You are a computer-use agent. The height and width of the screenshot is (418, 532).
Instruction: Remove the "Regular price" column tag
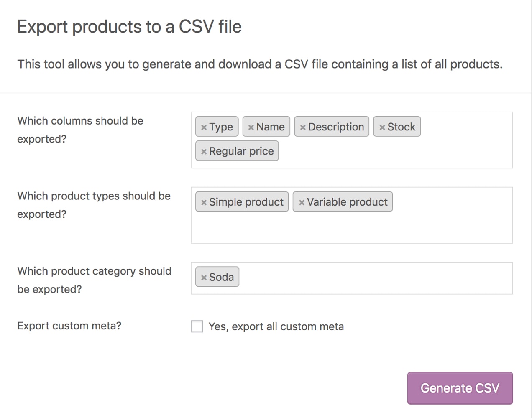pyautogui.click(x=204, y=151)
